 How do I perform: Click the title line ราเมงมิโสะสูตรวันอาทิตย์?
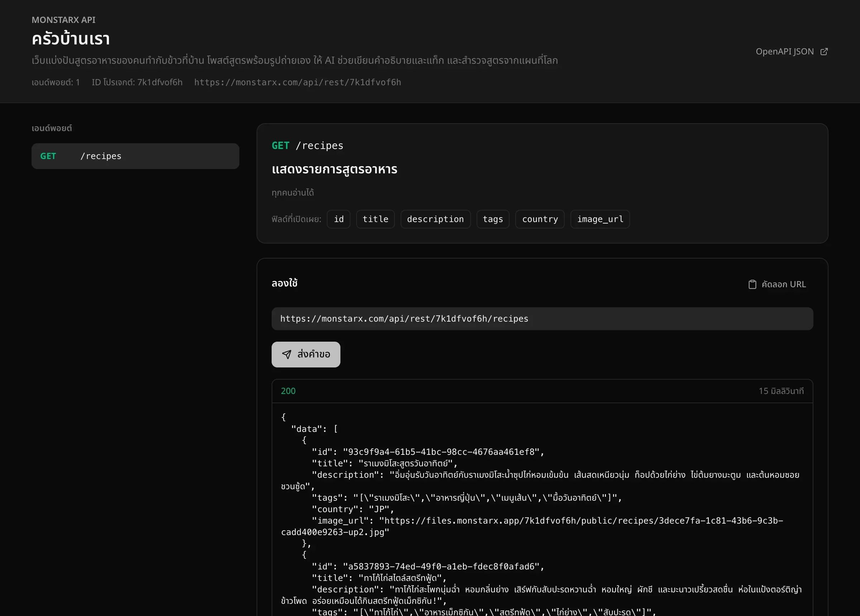[384, 463]
